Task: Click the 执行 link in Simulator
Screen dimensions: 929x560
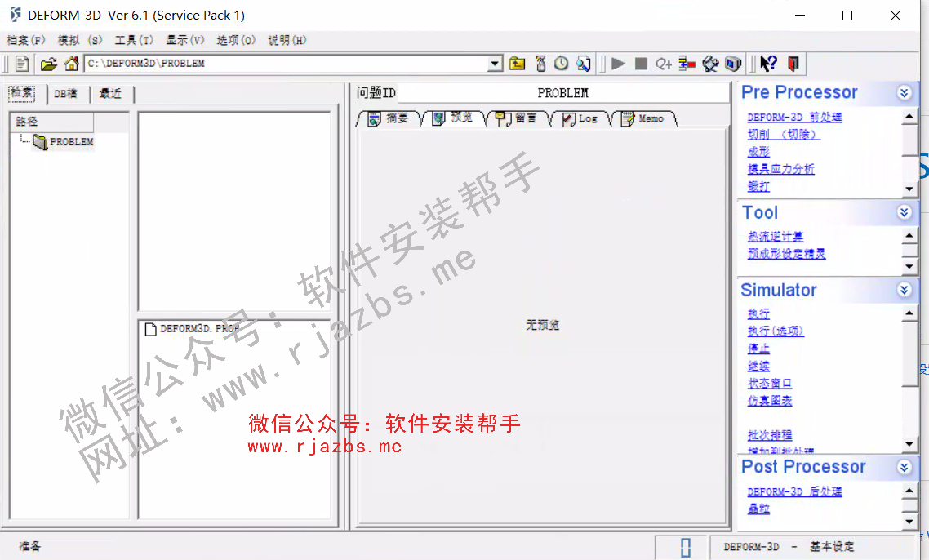Action: click(759, 313)
